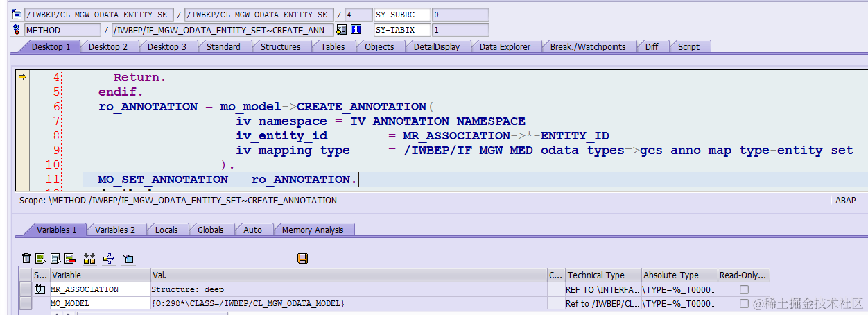Click line number 8 in the editor gutter
Screen dimensions: 868x315
point(55,136)
